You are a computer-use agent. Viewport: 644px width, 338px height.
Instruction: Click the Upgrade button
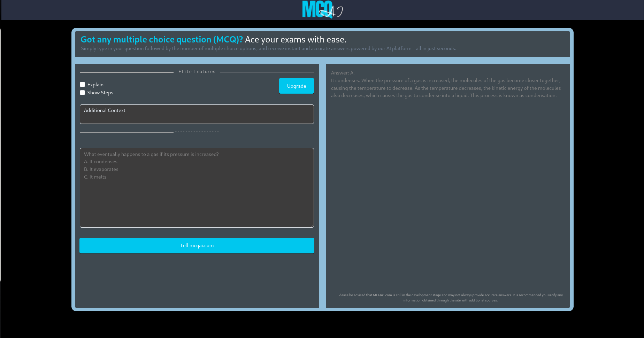pos(296,86)
